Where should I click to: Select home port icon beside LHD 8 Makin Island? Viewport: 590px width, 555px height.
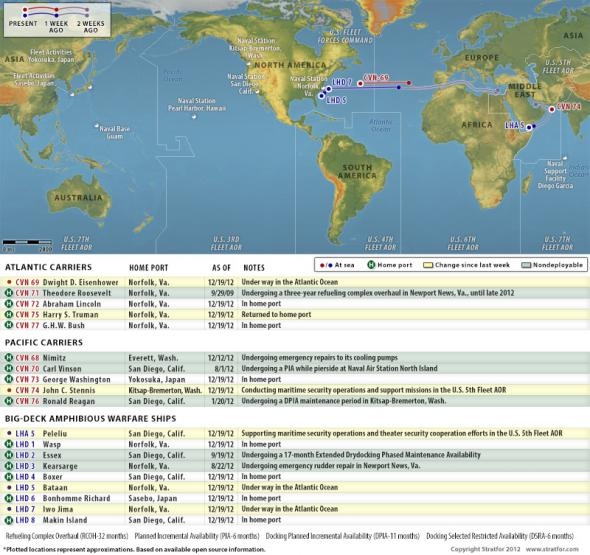[x=9, y=520]
